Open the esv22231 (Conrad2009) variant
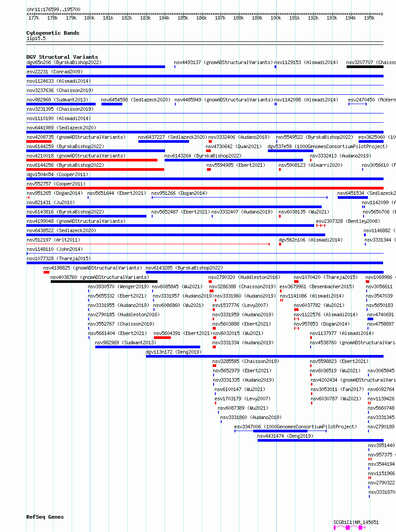The image size is (396, 532). tap(54, 72)
